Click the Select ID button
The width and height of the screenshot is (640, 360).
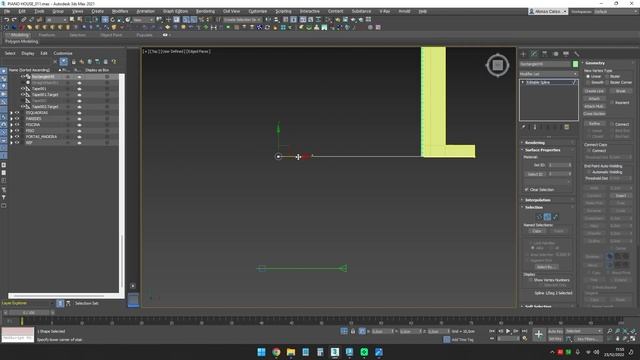tap(535, 174)
